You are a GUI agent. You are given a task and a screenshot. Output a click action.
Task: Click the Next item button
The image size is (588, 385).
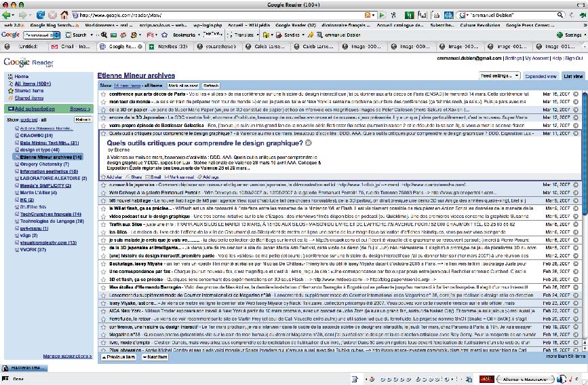(155, 357)
